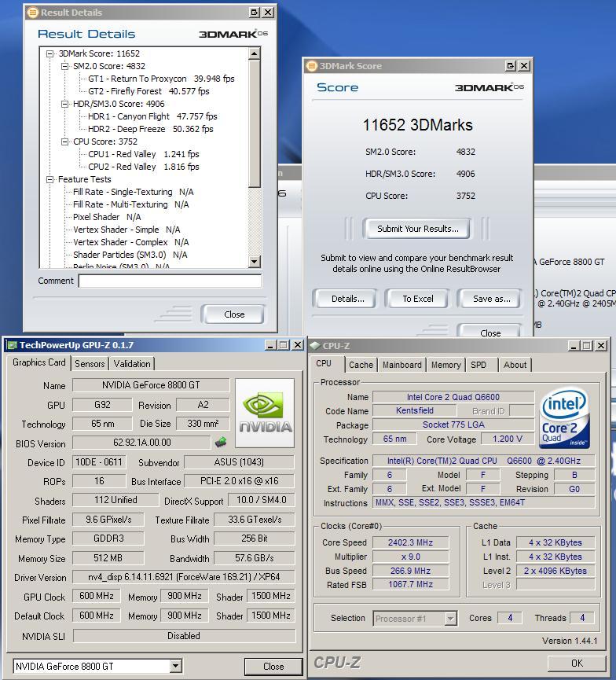Click the result tree scrollbar up arrow
616x680 pixels.
pyautogui.click(x=255, y=53)
